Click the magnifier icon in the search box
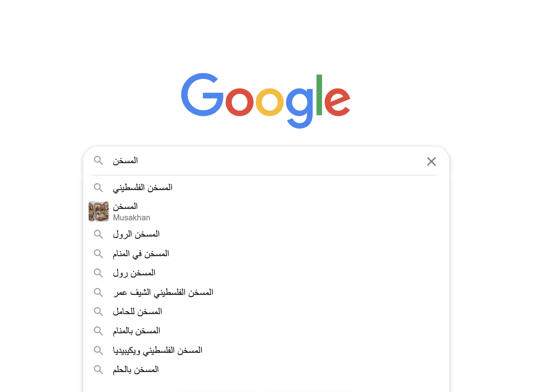534x392 pixels. [98, 161]
